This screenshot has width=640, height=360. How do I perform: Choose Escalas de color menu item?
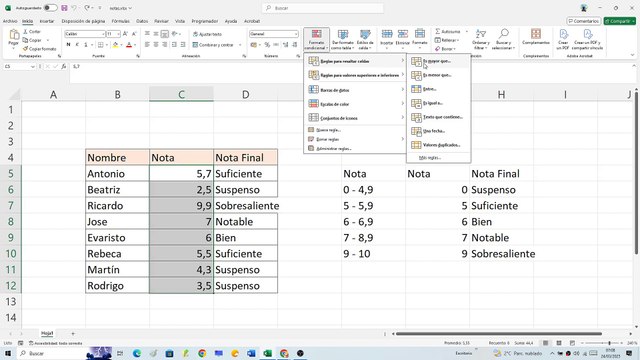[x=355, y=104]
